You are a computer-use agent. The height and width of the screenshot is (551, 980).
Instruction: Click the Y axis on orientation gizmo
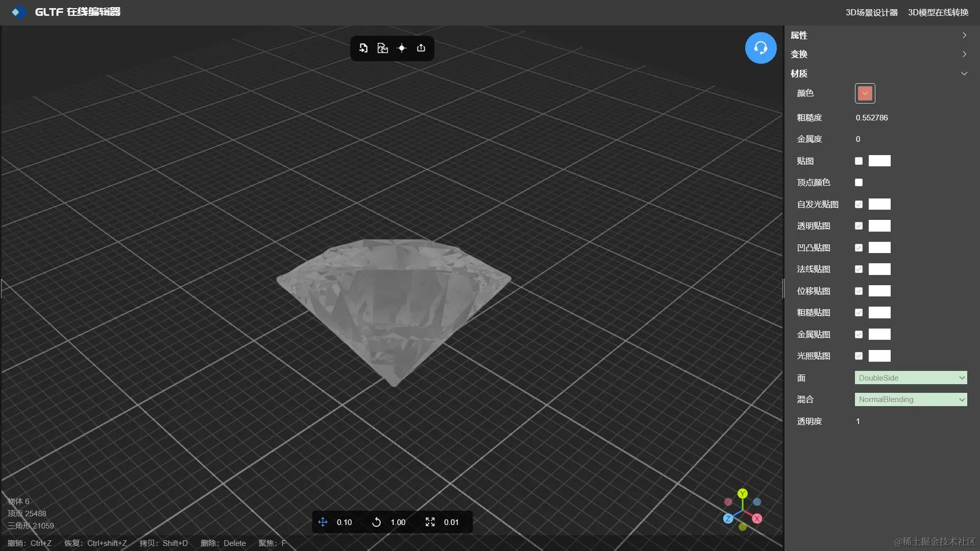pos(743,493)
